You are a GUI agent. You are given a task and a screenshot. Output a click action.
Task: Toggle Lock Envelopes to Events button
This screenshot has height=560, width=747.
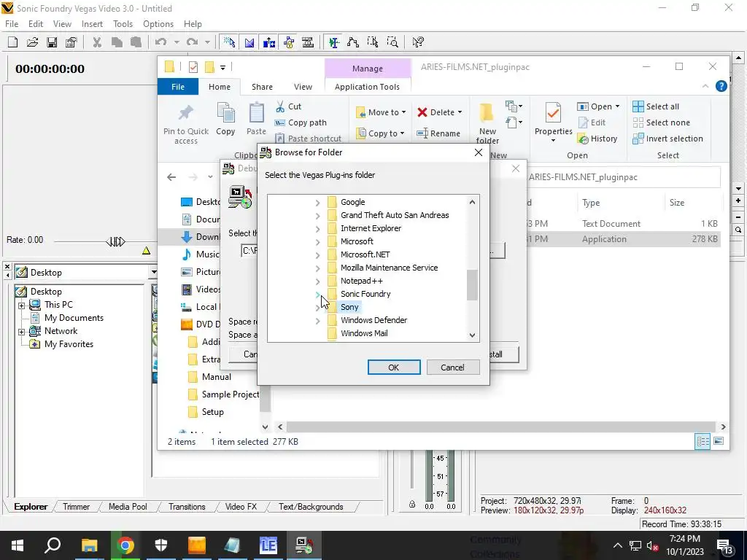point(288,42)
